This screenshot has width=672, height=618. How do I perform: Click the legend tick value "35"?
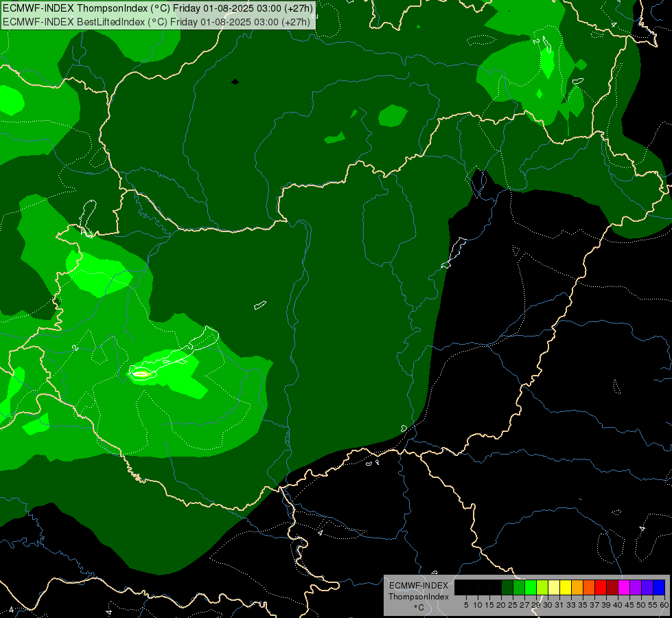coord(583,605)
